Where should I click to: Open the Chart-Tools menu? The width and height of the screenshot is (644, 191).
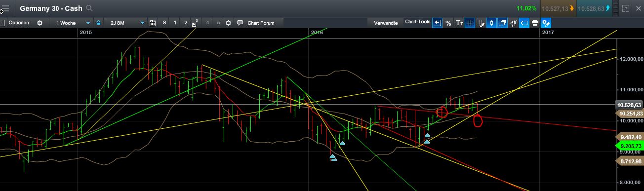pyautogui.click(x=417, y=22)
